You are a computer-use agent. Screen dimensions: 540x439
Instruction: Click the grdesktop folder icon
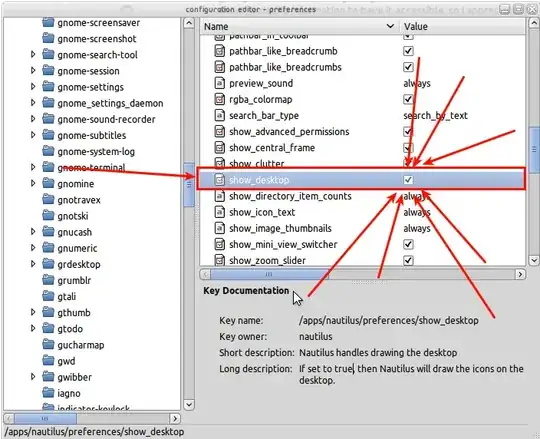[48, 264]
